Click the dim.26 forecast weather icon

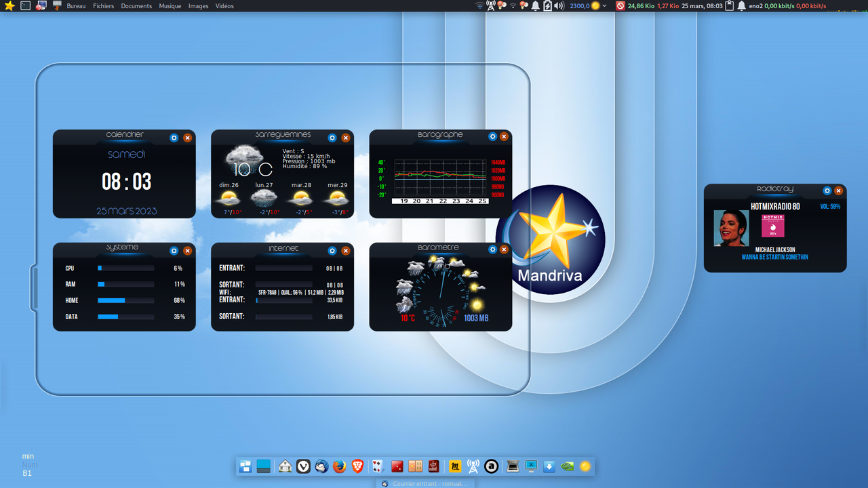pos(229,199)
